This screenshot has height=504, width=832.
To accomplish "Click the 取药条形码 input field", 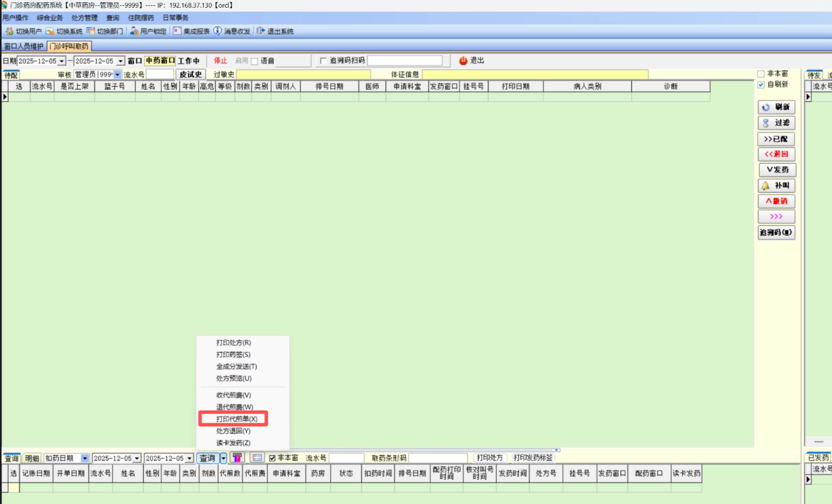I will [x=438, y=458].
